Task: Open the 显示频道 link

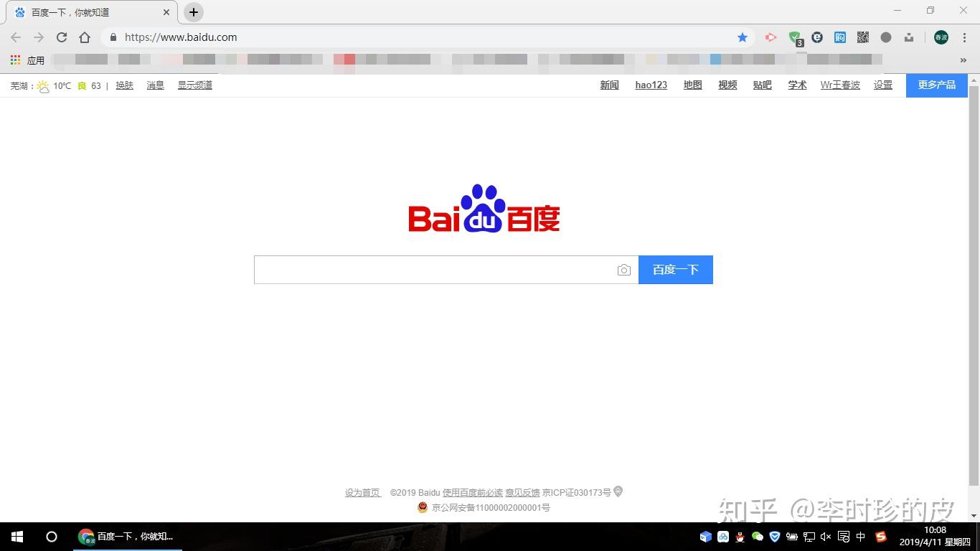Action: (195, 85)
